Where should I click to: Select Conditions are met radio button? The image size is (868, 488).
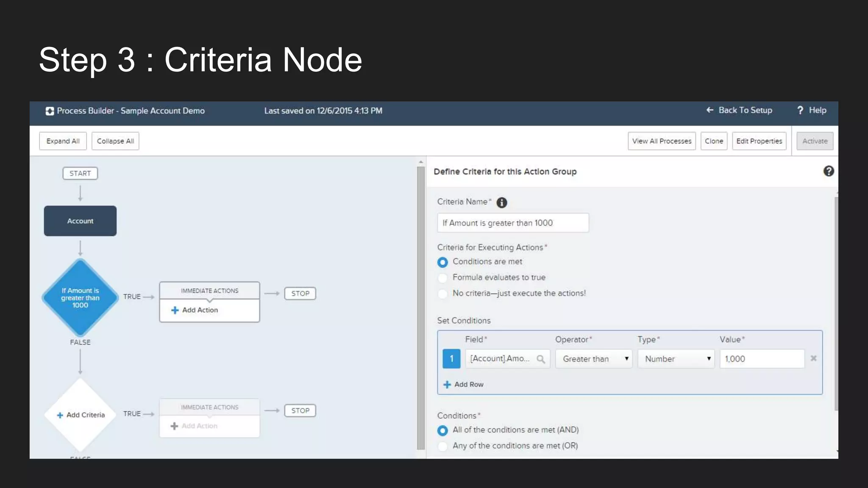[x=442, y=262]
